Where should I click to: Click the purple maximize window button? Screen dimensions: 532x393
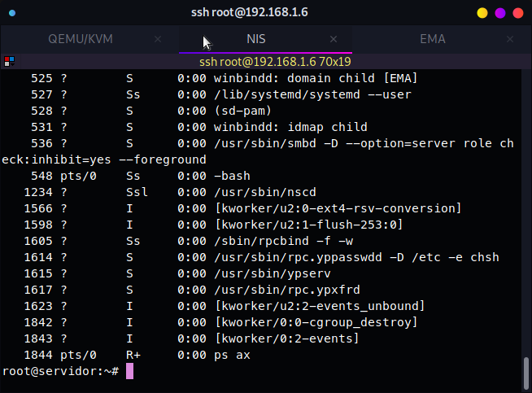coord(500,13)
